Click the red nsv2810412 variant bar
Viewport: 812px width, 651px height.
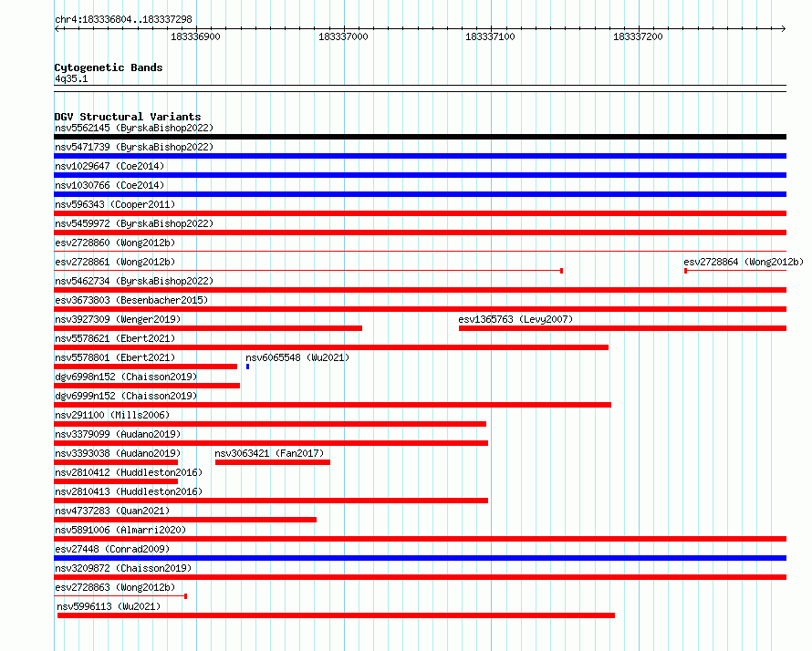(x=116, y=481)
